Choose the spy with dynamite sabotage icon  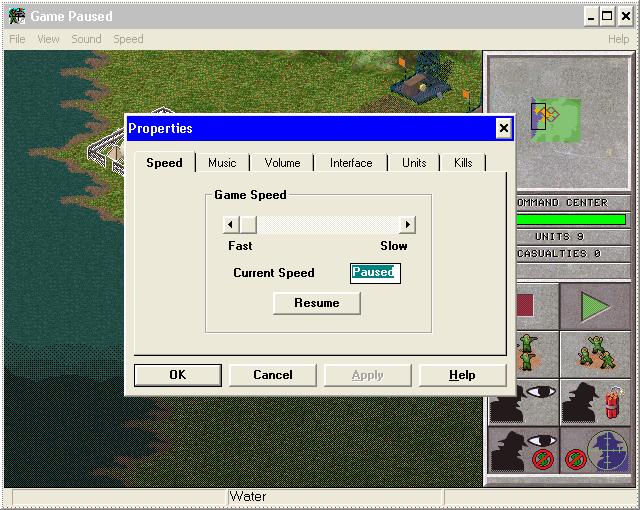tap(595, 402)
